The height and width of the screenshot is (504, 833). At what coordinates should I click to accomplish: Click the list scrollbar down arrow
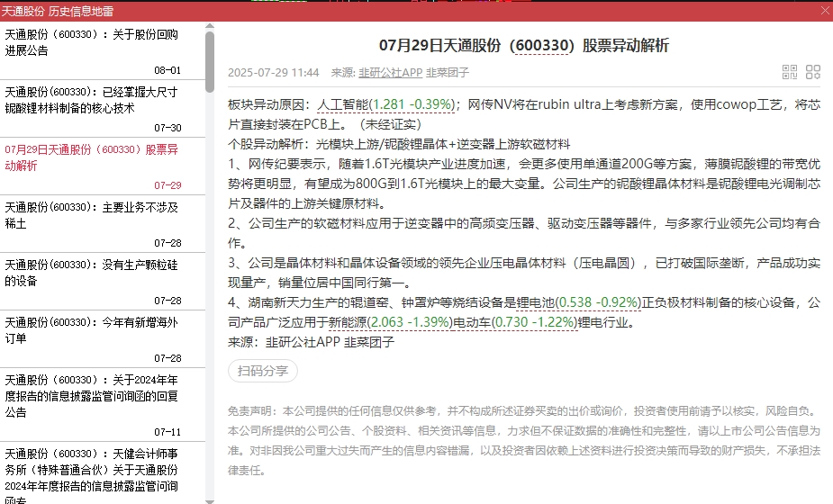click(210, 500)
